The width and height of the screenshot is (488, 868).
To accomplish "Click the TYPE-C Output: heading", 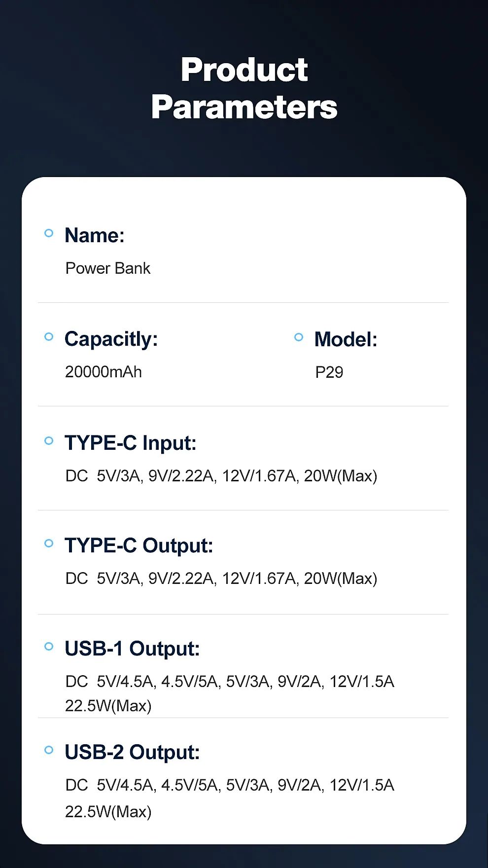I will (x=139, y=546).
